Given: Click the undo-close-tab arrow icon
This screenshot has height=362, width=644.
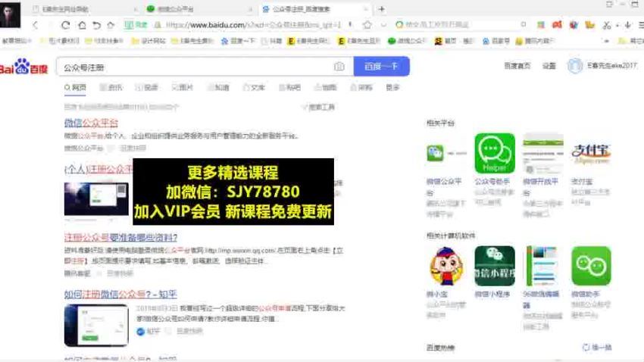Looking at the screenshot, I should point(96,25).
